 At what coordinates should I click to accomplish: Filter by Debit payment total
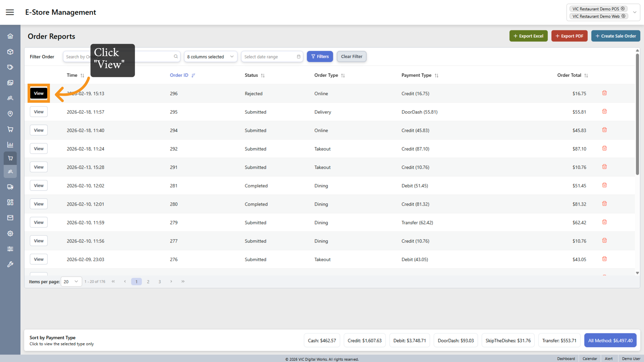point(409,341)
